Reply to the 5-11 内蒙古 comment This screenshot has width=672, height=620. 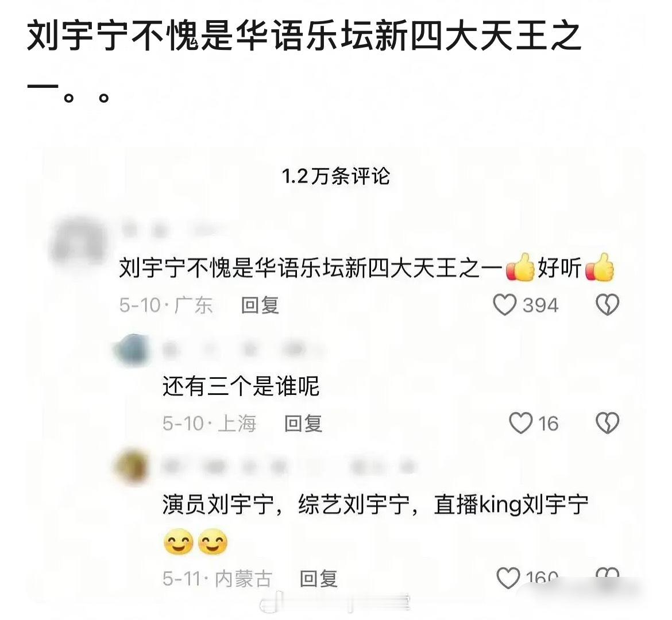tap(319, 579)
